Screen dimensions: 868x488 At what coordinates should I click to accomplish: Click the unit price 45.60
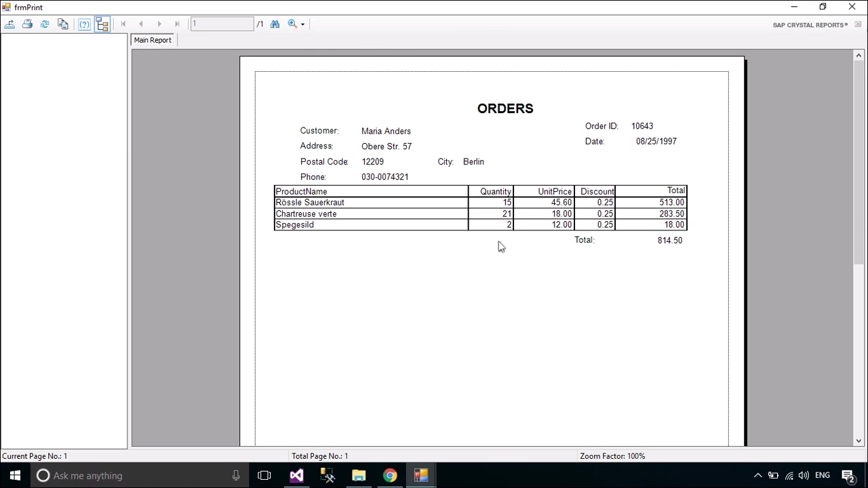tap(561, 203)
